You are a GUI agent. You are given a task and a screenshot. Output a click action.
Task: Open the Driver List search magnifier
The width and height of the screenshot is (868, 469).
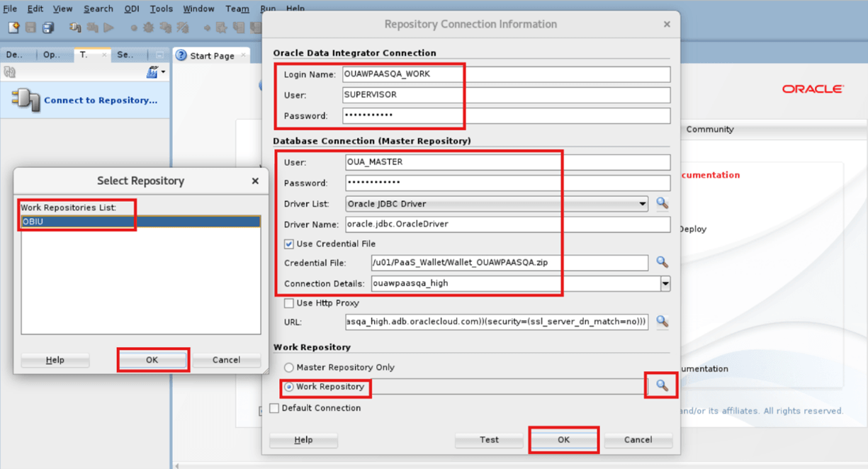[x=662, y=203]
